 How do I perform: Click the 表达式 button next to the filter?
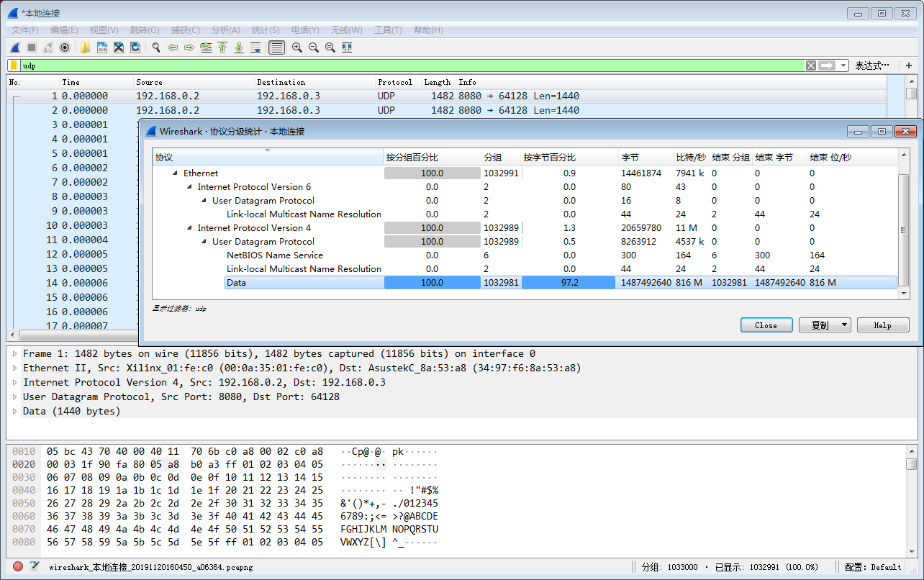tap(872, 65)
